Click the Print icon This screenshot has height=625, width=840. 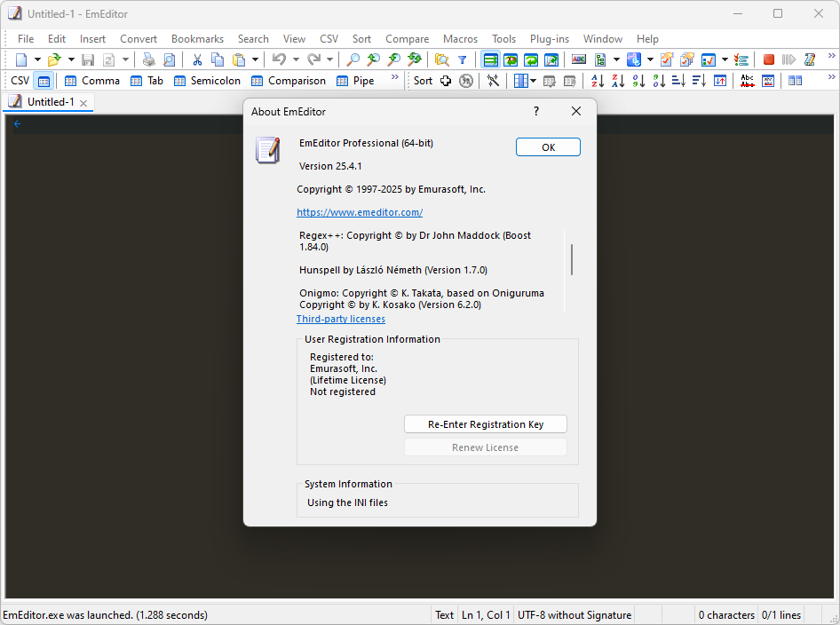click(x=148, y=59)
